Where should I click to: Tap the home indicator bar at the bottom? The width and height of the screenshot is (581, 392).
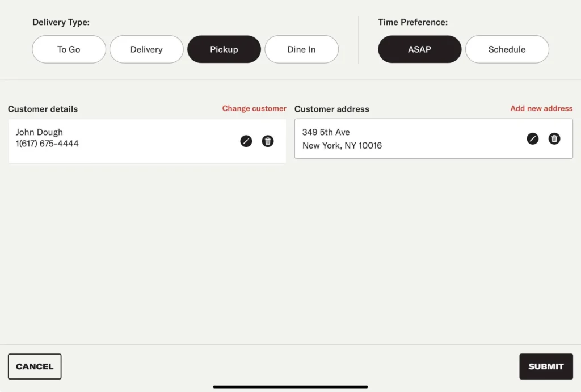(x=290, y=387)
